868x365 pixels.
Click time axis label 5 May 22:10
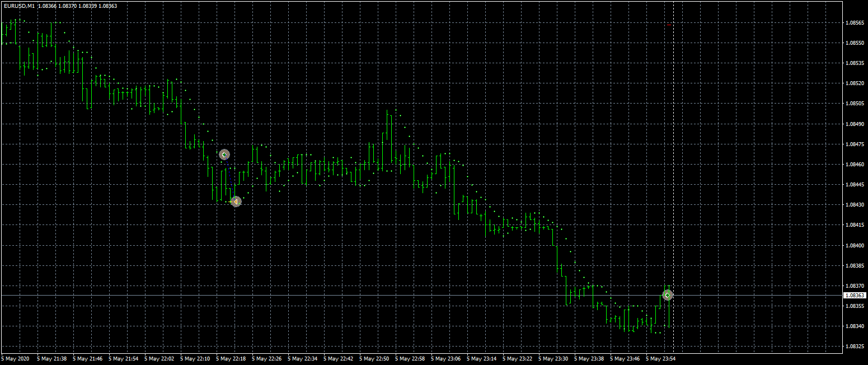tap(195, 358)
